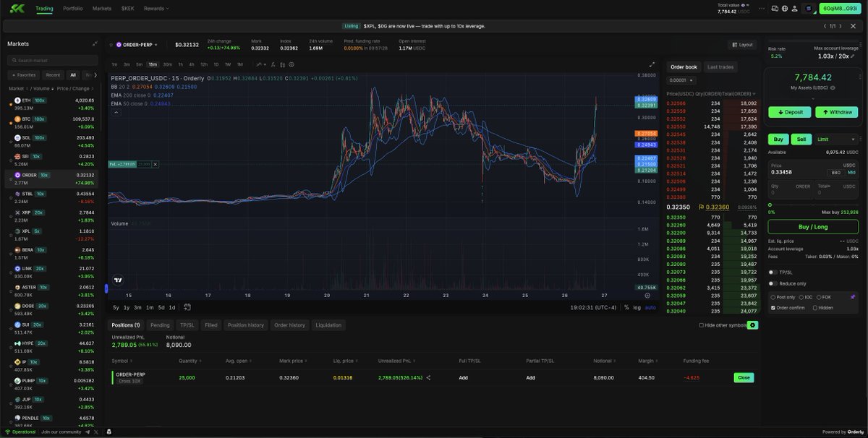Screen dimensions: 868x438
Task: Click the order quantity percentage slider
Action: (x=813, y=205)
